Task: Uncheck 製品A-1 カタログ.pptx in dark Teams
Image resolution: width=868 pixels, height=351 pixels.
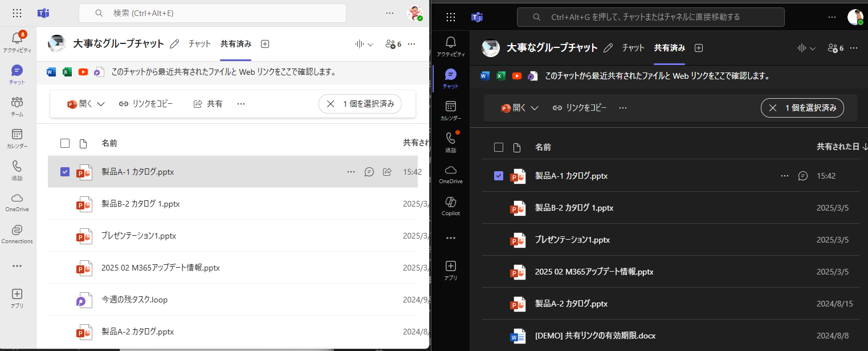Action: tap(499, 176)
